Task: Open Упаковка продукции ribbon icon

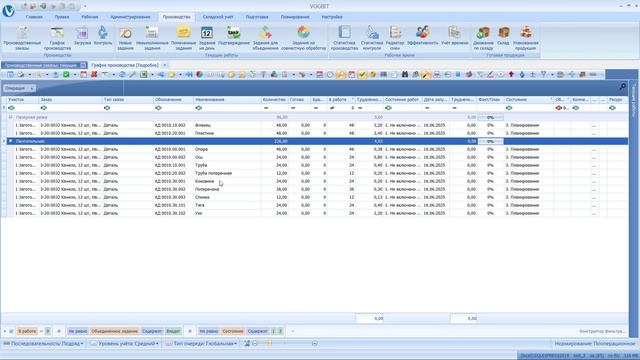Action: click(x=526, y=38)
